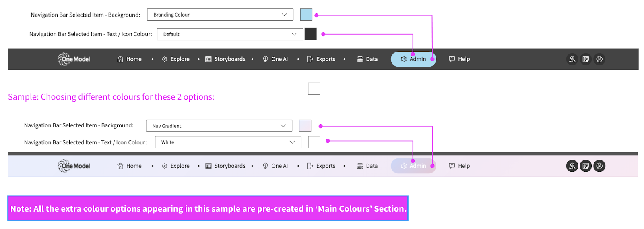Open the Nav Gradient background dropdown

(219, 126)
